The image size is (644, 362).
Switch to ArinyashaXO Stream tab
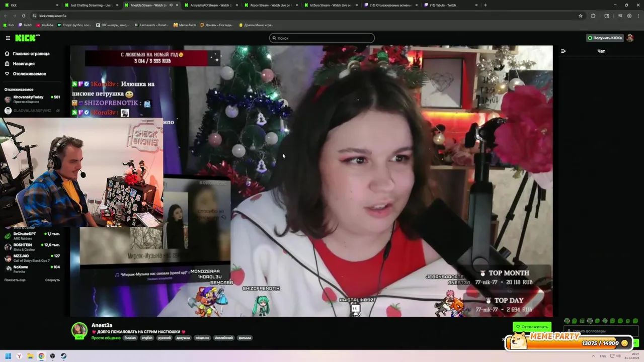pos(210,5)
